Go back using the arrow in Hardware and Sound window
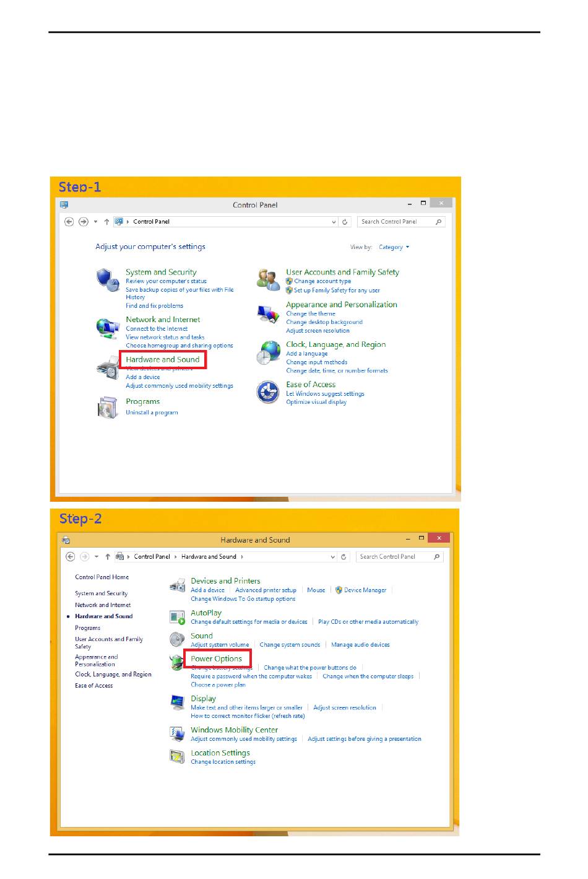Viewport: 588px width, 879px height. (x=71, y=557)
